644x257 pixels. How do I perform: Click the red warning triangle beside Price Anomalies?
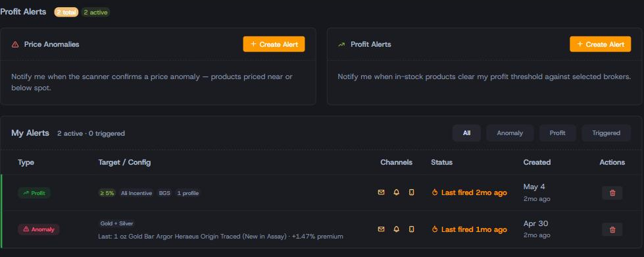click(x=15, y=44)
